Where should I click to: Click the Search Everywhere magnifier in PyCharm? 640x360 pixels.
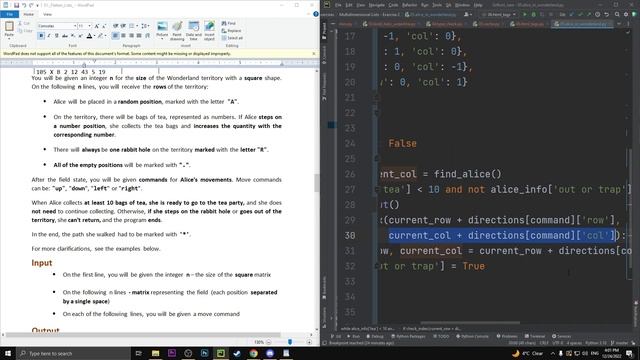(x=617, y=14)
